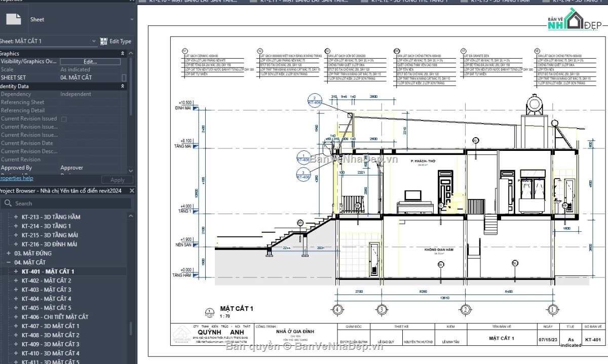This screenshot has height=364, width=608.
Task: Click the Project Browser search field
Action: point(66,203)
